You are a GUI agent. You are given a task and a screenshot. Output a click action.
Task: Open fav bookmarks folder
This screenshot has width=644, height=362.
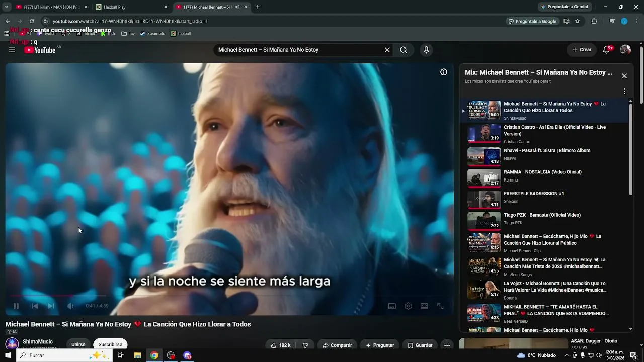point(128,34)
